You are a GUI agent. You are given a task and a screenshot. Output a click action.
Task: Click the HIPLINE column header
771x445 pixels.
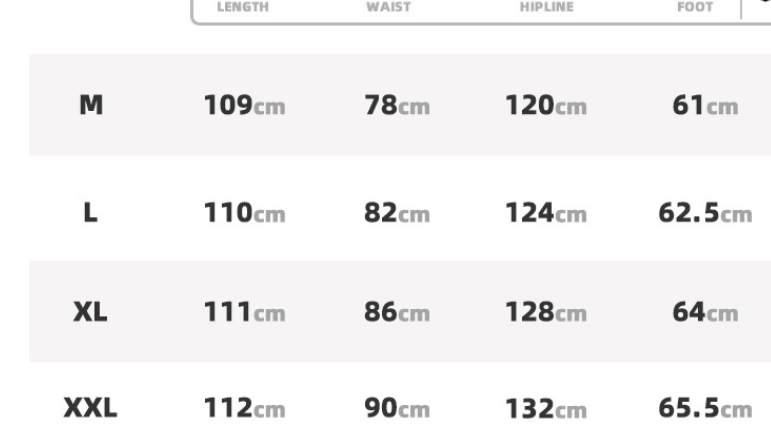(547, 7)
